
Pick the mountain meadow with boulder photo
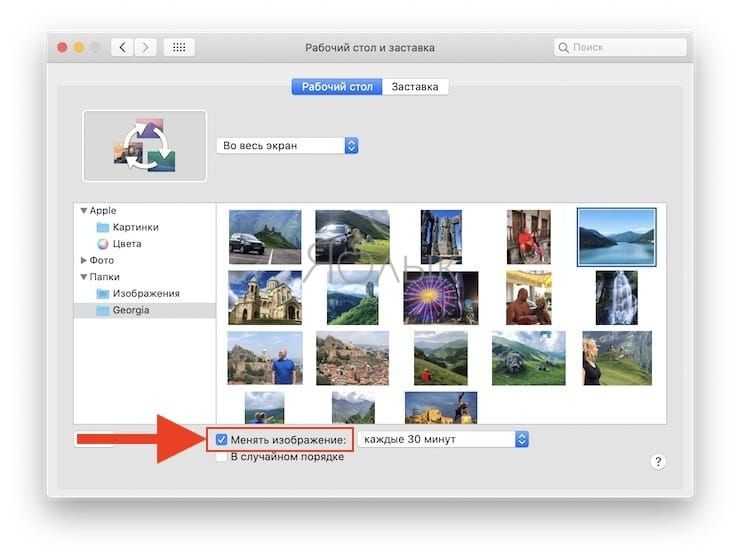click(x=529, y=358)
